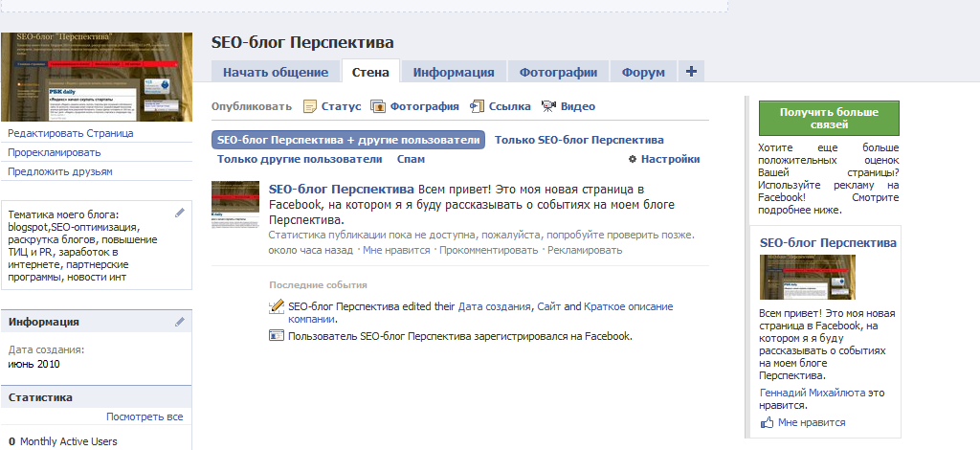This screenshot has height=450, width=980.
Task: Click the edit icon beside the 'edited their' event
Action: click(x=277, y=307)
